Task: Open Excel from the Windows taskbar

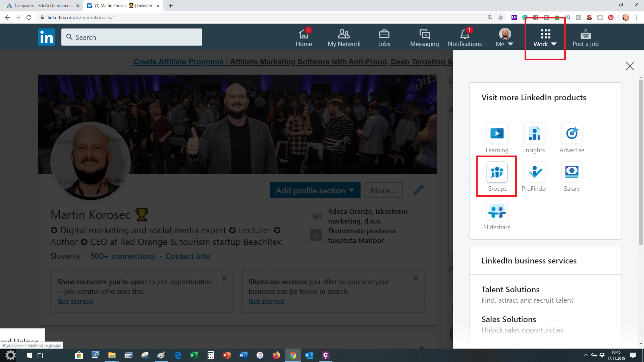Action: [x=194, y=355]
